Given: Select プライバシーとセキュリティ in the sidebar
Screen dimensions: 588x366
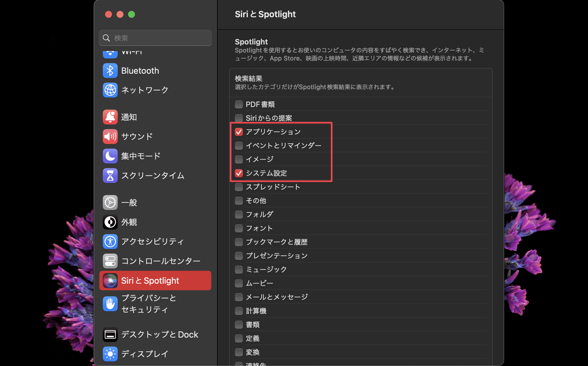Looking at the screenshot, I should [149, 304].
